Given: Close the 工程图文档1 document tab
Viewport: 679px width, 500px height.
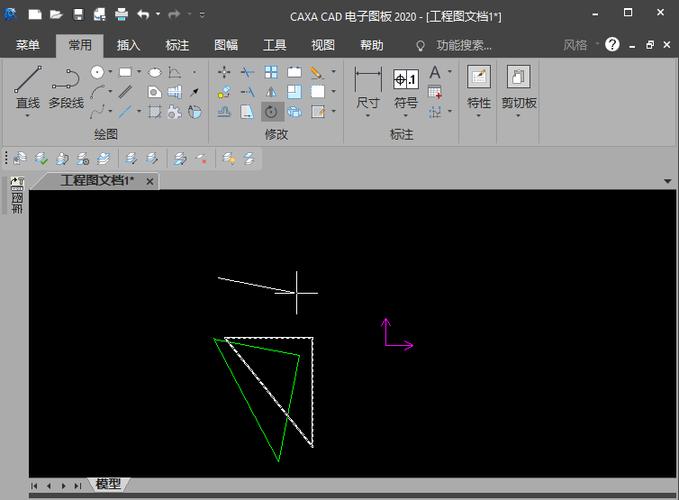Looking at the screenshot, I should coord(150,181).
